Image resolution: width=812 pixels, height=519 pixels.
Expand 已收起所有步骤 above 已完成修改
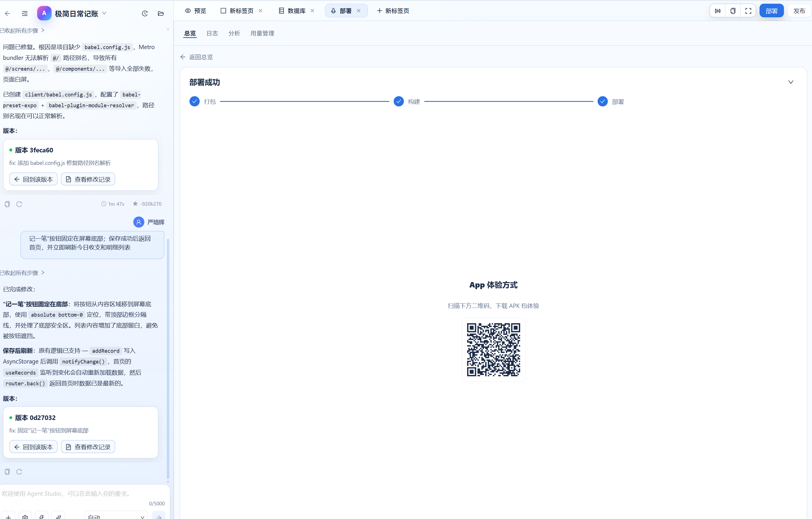pos(22,273)
